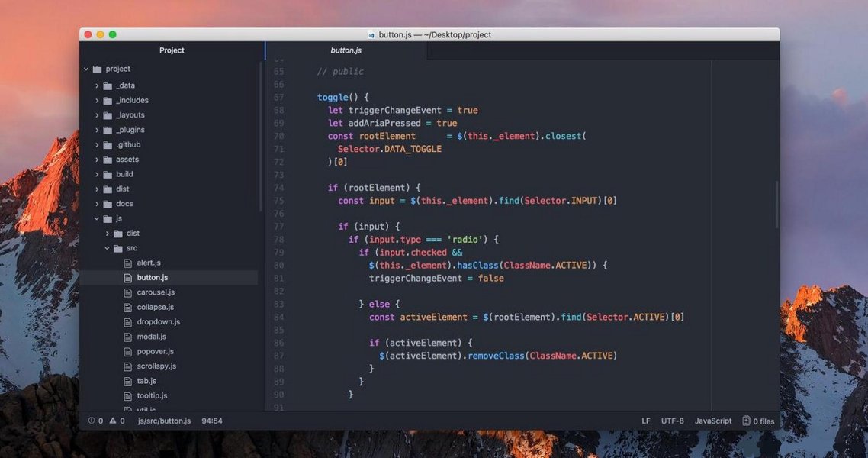Click the assets folder icon
The image size is (868, 458).
[107, 159]
